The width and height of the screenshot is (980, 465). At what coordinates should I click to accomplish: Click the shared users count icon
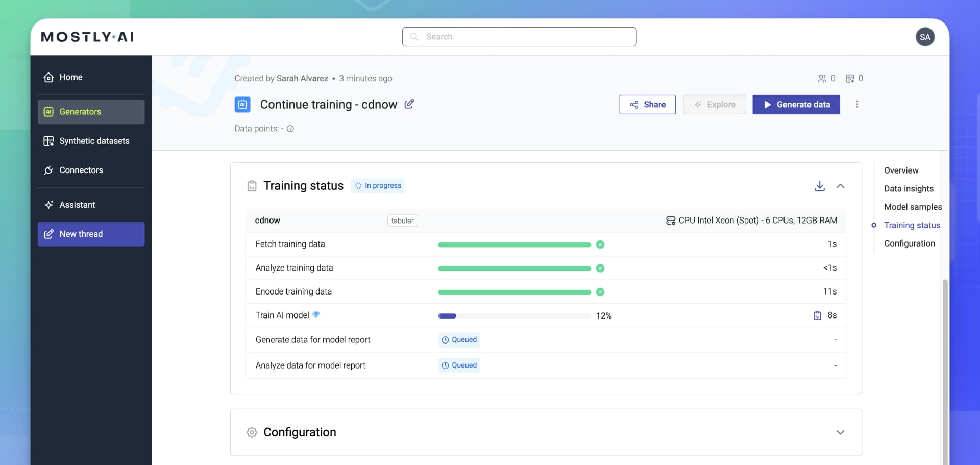coord(822,78)
